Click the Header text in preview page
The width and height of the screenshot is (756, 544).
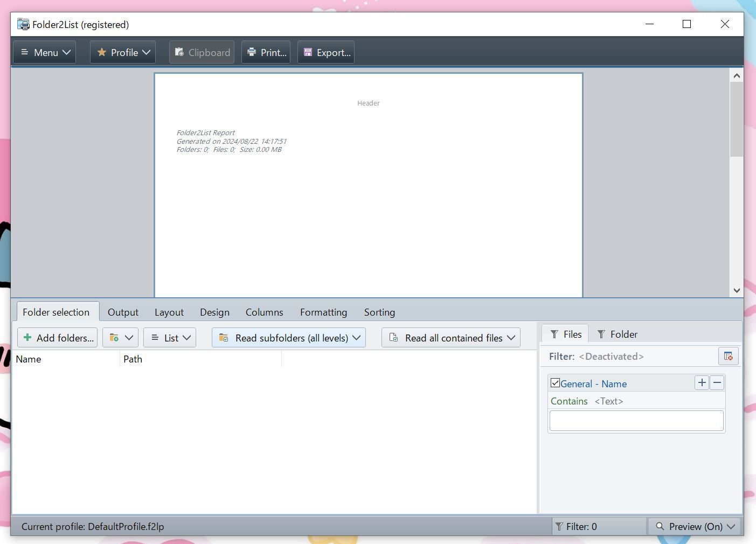369,103
